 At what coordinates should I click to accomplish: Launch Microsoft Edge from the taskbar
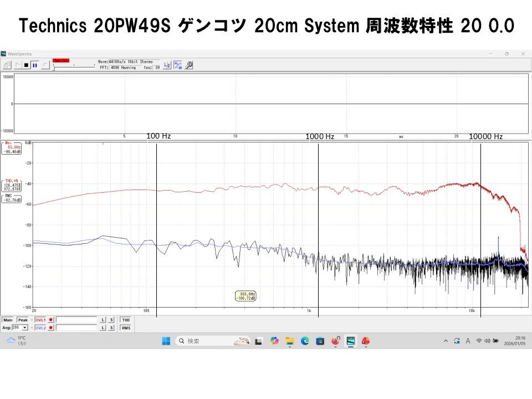[305, 341]
